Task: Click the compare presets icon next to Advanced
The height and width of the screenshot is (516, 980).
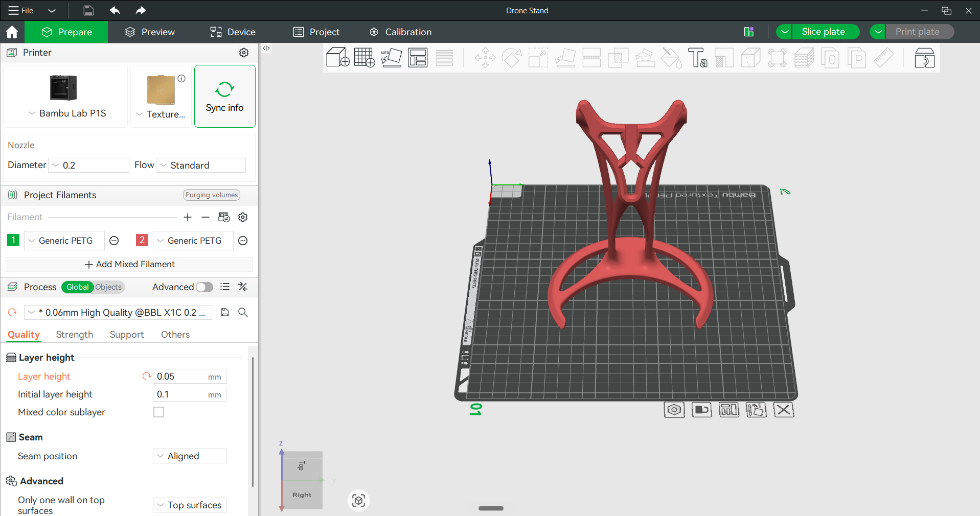Action: coord(243,287)
